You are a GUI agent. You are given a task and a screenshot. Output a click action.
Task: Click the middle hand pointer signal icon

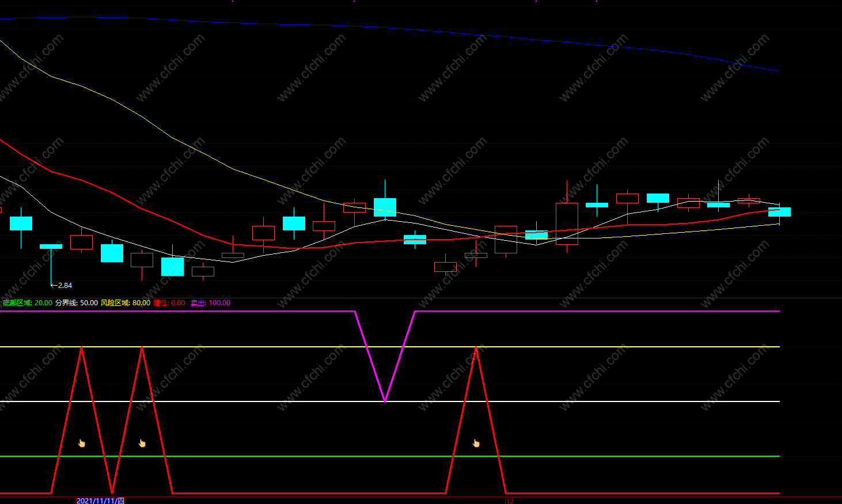coord(142,443)
